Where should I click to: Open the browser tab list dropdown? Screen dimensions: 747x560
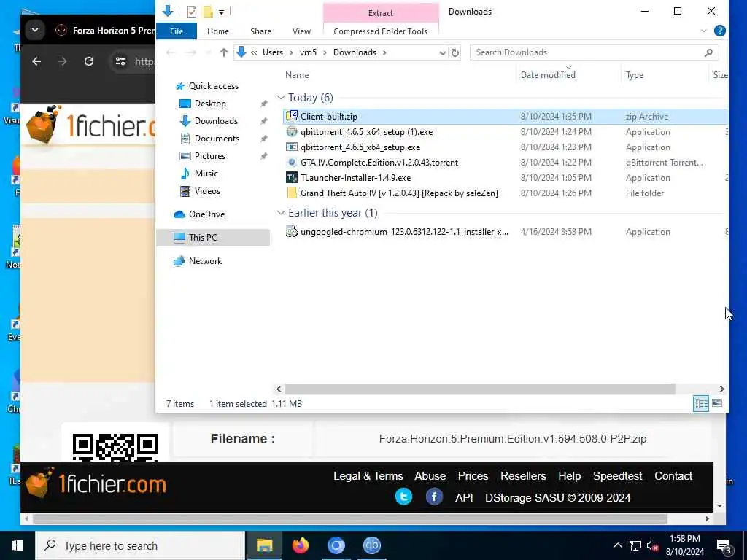tap(35, 30)
